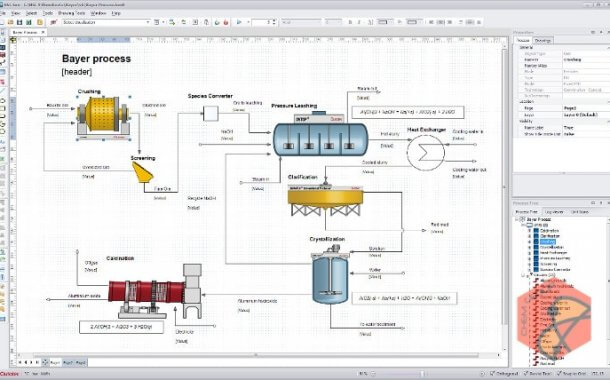Click the Clarification thickener unit icon
This screenshot has width=610, height=380.
pos(325,200)
